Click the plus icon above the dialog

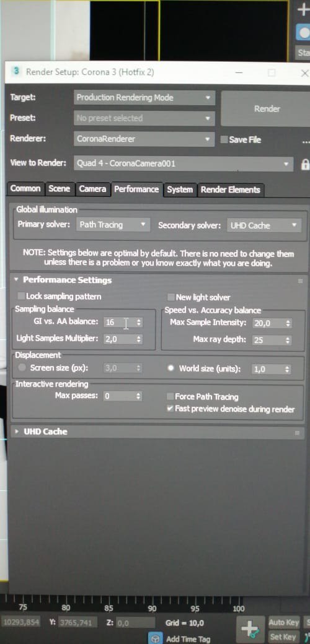tap(303, 10)
